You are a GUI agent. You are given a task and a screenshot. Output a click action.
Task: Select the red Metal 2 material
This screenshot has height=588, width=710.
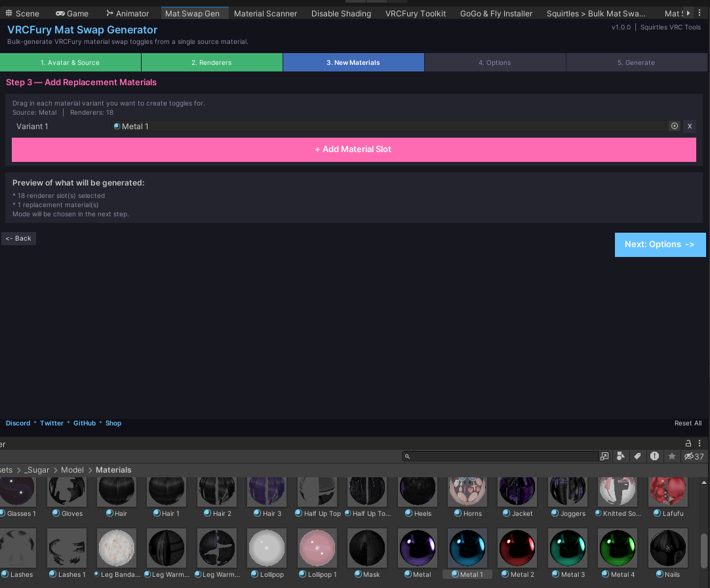[517, 553]
